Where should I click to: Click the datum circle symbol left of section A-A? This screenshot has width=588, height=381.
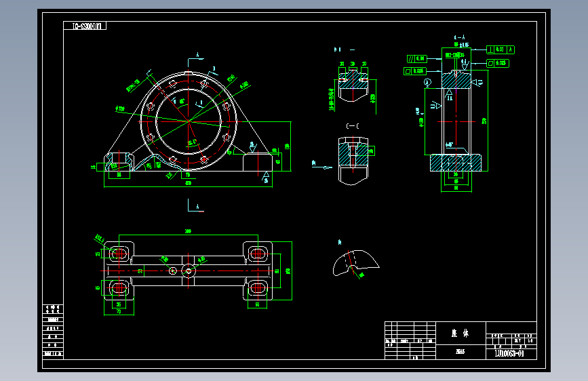click(x=427, y=82)
